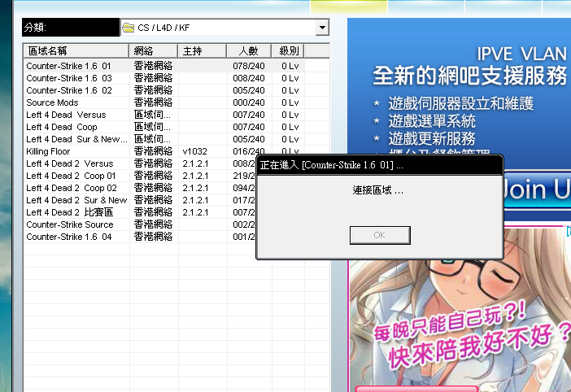The image size is (571, 392).
Task: Select Left 4 Dead 2 Sur & New room
Action: tap(140, 200)
